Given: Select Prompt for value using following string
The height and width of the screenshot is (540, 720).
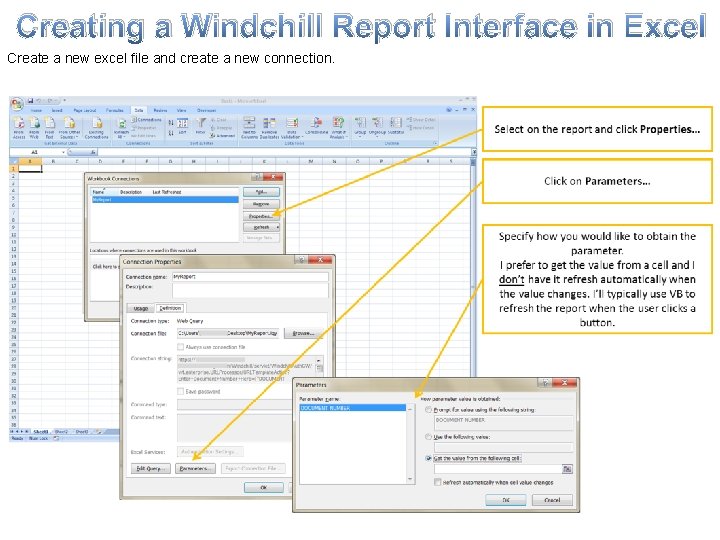Looking at the screenshot, I should coord(428,409).
